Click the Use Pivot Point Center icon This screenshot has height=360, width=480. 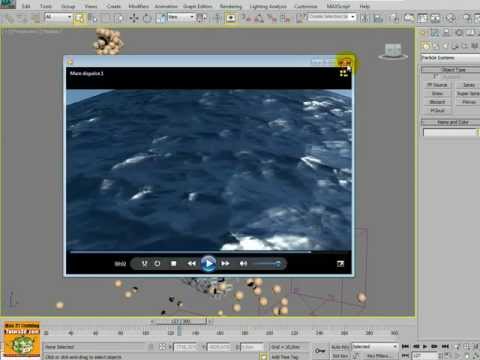click(202, 18)
